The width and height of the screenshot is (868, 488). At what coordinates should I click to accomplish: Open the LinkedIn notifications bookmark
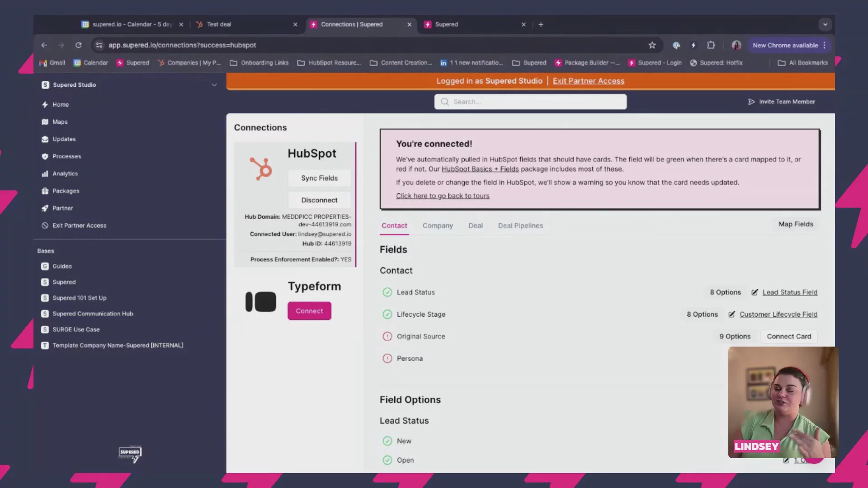coord(472,63)
